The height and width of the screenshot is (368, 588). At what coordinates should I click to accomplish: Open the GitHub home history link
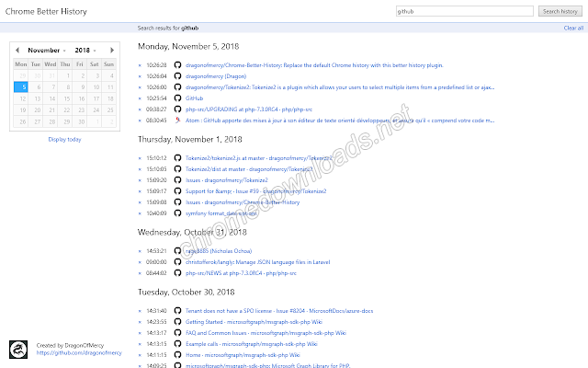coord(194,98)
